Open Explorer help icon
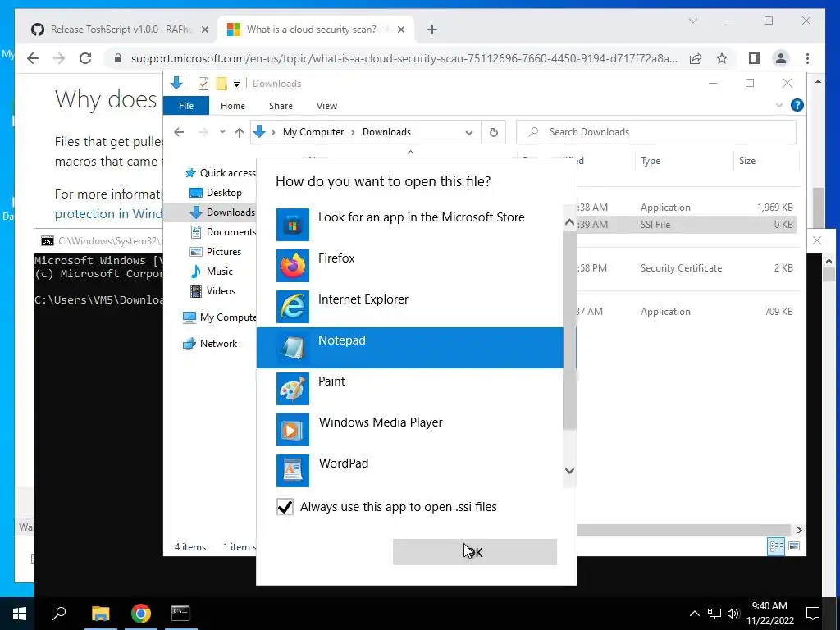 click(x=797, y=106)
